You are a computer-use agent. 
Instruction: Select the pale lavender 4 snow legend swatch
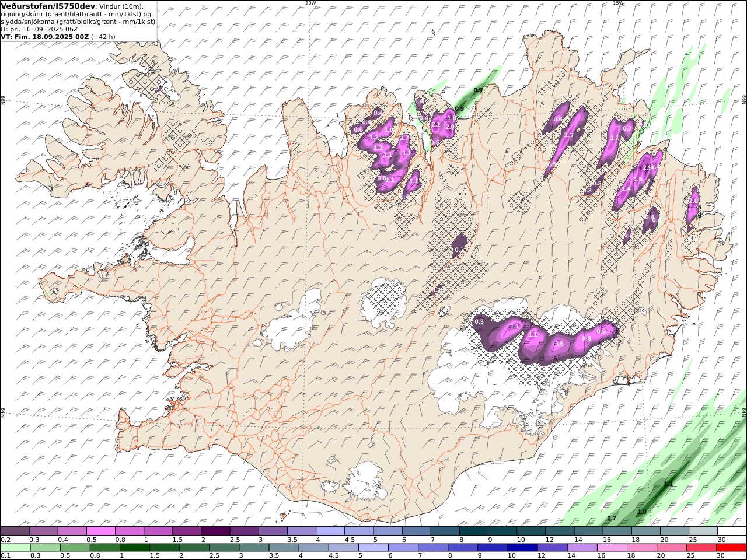[330, 531]
